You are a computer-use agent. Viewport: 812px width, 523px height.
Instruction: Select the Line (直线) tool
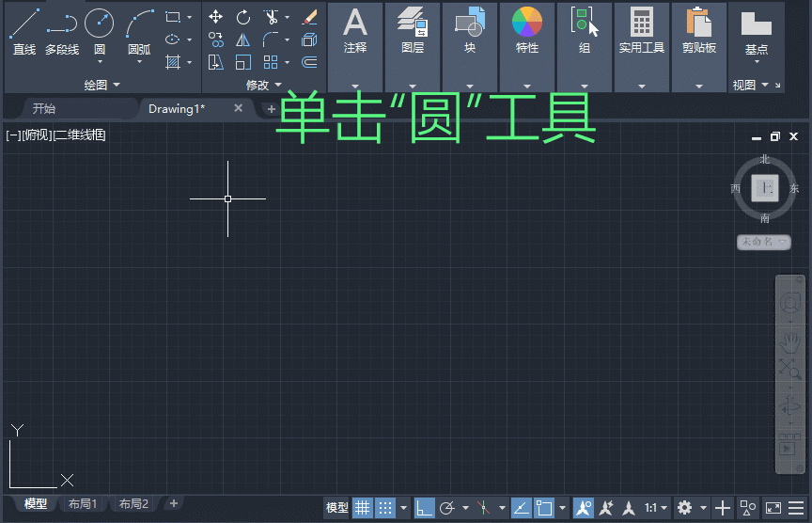[24, 32]
